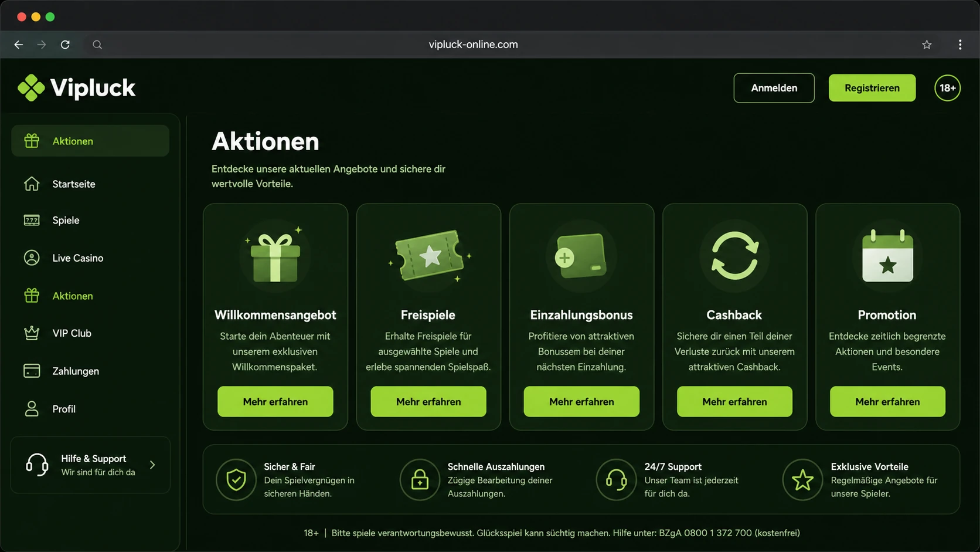Click Mehr erfahren under Freispiele

click(428, 401)
